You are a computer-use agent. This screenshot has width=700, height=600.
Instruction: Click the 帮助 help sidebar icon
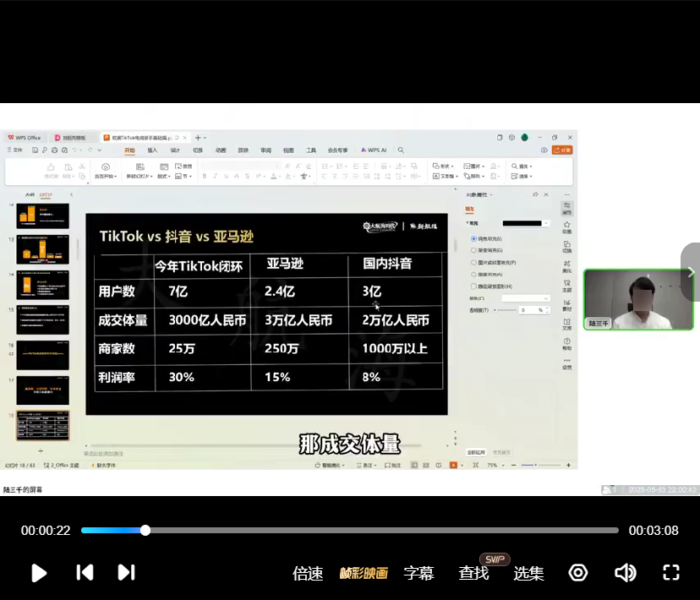567,343
